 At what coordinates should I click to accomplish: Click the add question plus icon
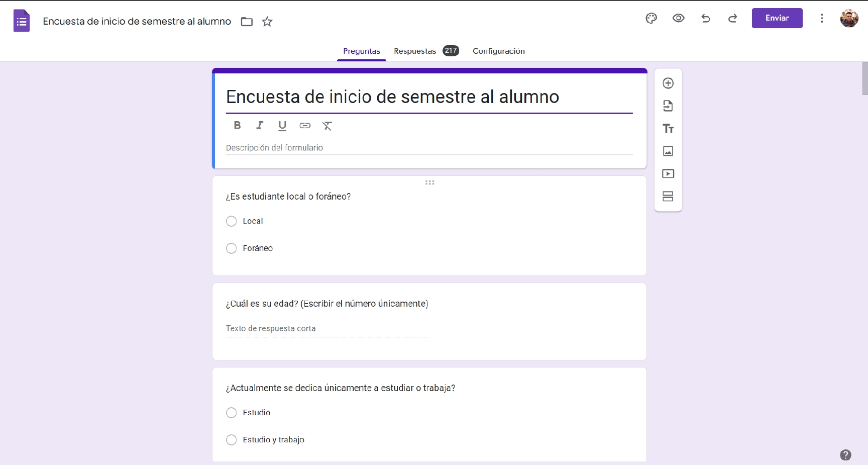point(668,83)
